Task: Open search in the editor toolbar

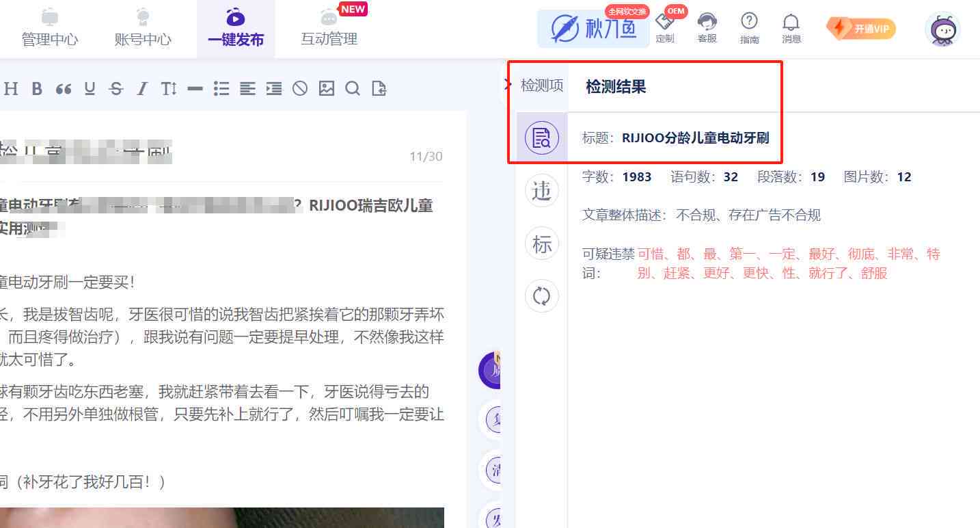Action: point(353,88)
